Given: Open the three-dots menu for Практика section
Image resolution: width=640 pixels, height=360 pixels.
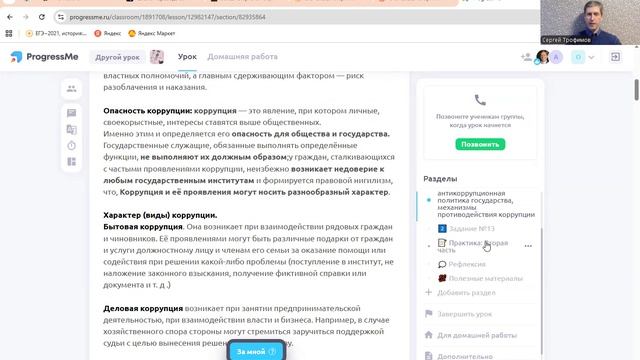Looking at the screenshot, I should [528, 246].
